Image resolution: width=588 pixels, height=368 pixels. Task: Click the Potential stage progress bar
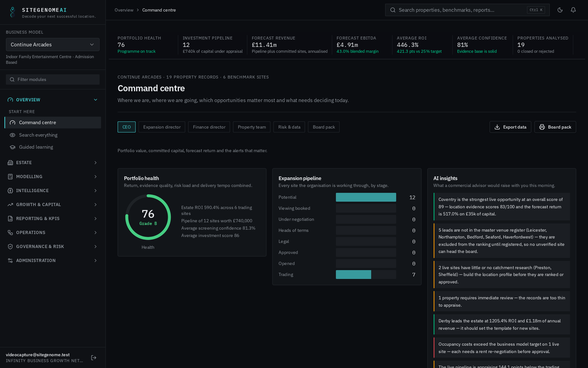pyautogui.click(x=366, y=197)
